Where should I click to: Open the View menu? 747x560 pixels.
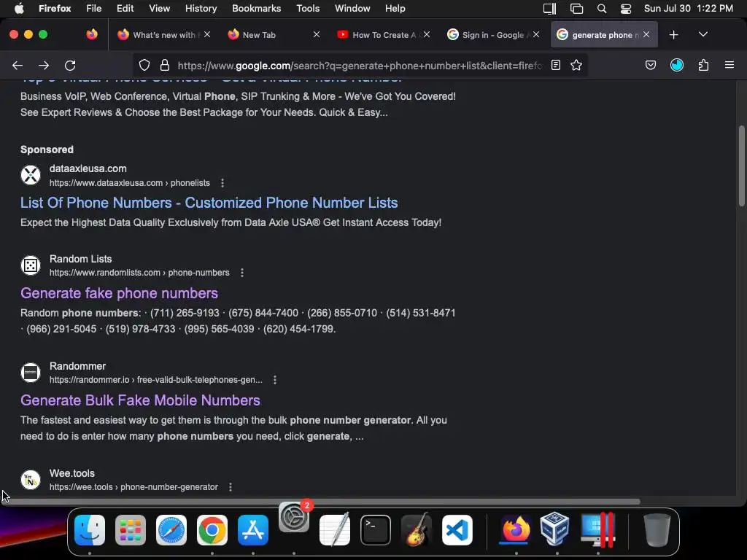pos(159,9)
